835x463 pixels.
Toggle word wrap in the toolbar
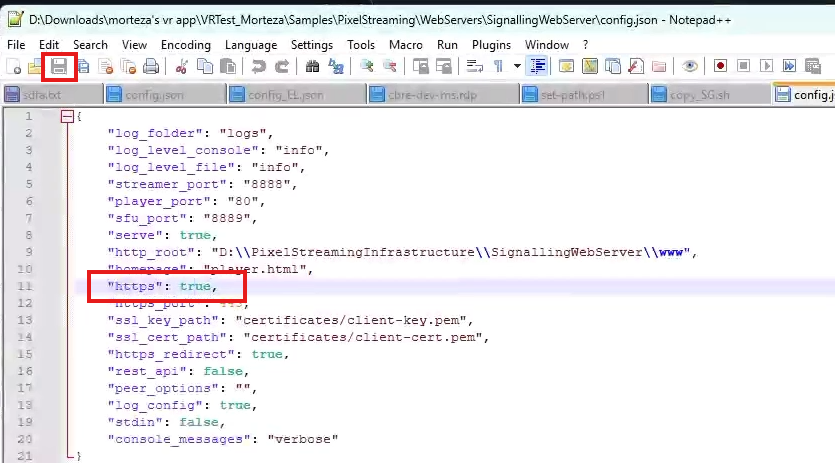pyautogui.click(x=475, y=67)
